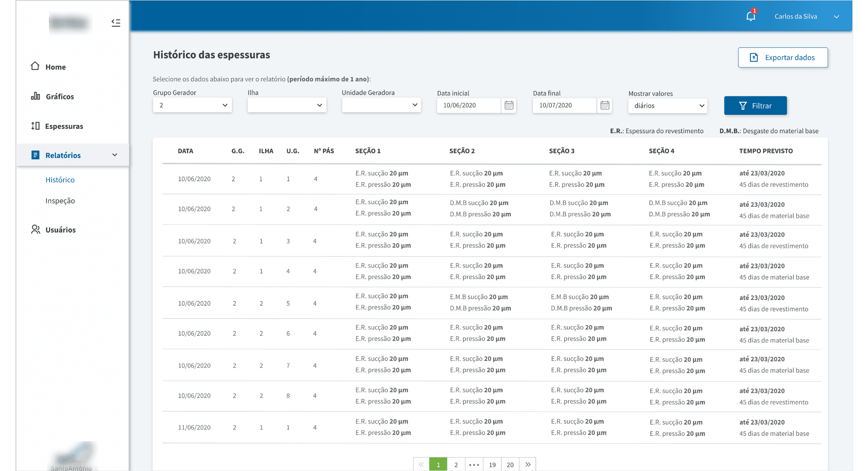This screenshot has width=868, height=471.
Task: Select the Histórico submenu item
Action: click(x=60, y=180)
